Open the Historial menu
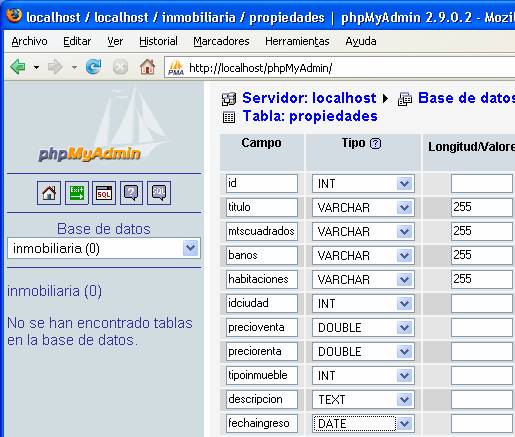 158,41
